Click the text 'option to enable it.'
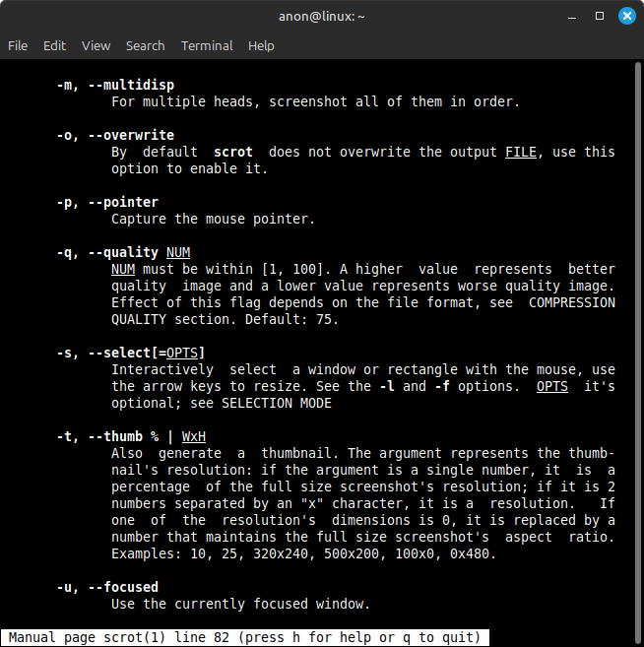Image resolution: width=644 pixels, height=647 pixels. pos(190,168)
